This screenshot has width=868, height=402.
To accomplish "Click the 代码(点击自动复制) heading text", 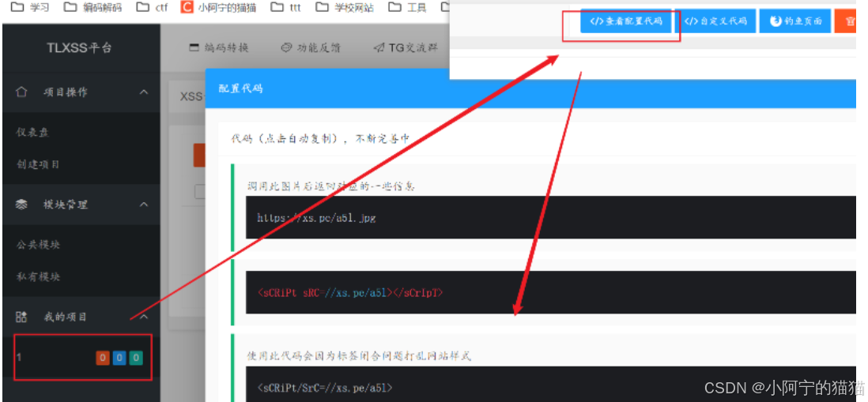I will (320, 139).
